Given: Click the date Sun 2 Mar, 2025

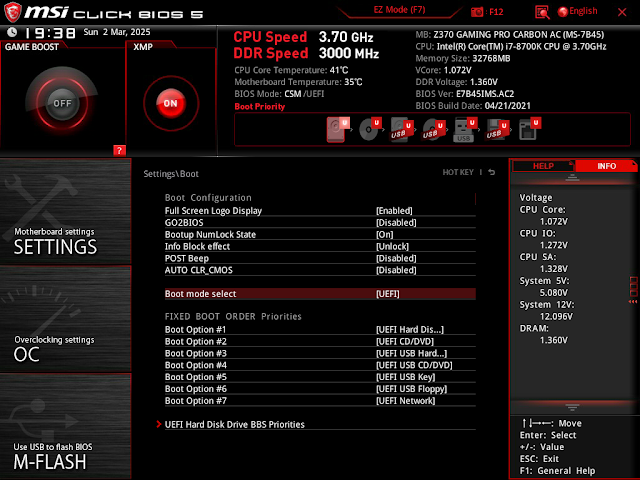Looking at the screenshot, I should pyautogui.click(x=117, y=32).
